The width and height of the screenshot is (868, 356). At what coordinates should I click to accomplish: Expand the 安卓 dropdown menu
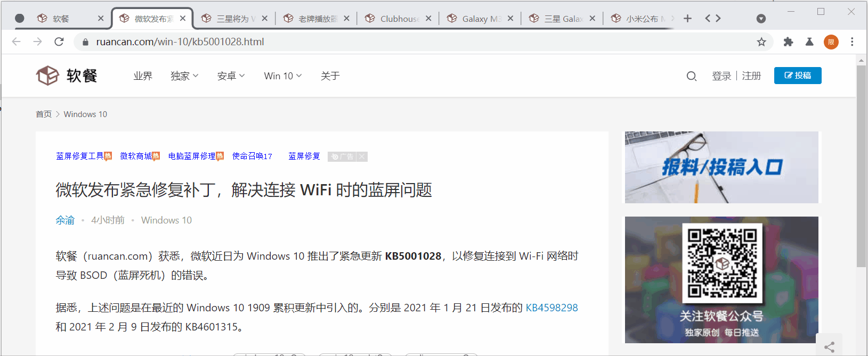tap(231, 76)
